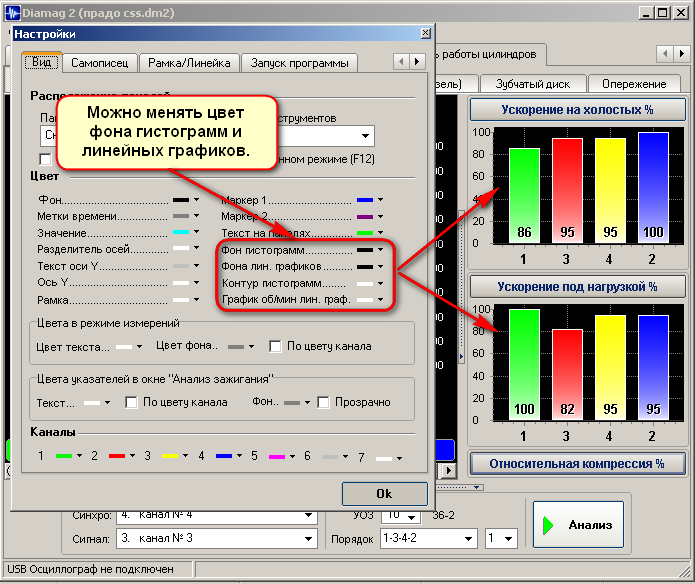Open the Зубчатый диск tab
This screenshot has height=584, width=695.
(x=533, y=84)
